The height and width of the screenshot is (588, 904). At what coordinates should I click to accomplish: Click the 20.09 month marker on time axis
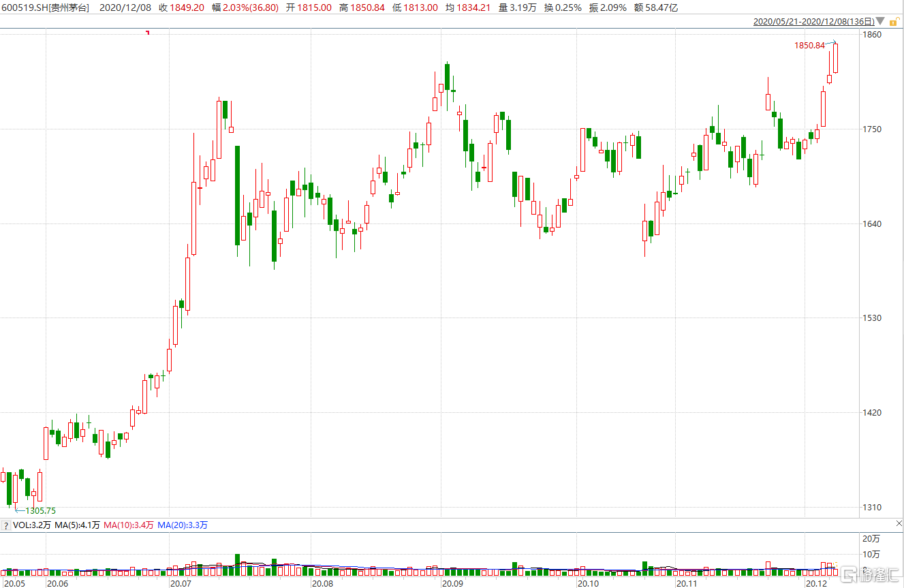pyautogui.click(x=452, y=583)
